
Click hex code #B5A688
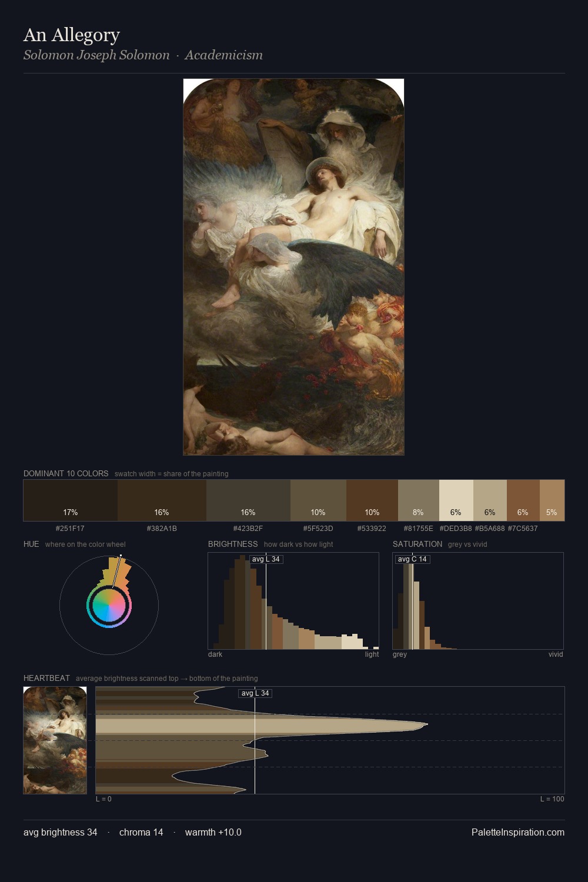(490, 529)
